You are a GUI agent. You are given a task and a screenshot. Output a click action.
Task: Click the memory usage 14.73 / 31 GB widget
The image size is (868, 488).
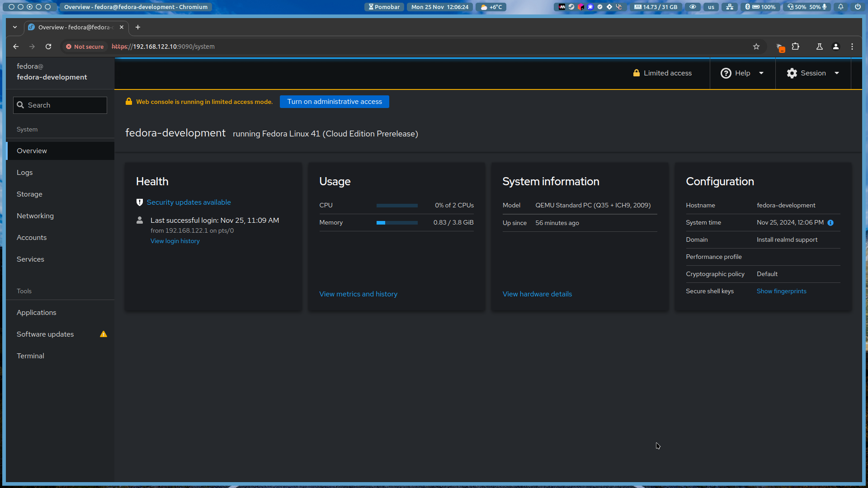click(656, 7)
